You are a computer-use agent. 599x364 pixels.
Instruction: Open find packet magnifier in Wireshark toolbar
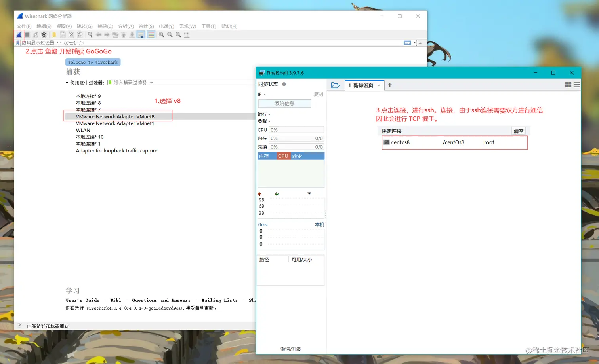90,35
